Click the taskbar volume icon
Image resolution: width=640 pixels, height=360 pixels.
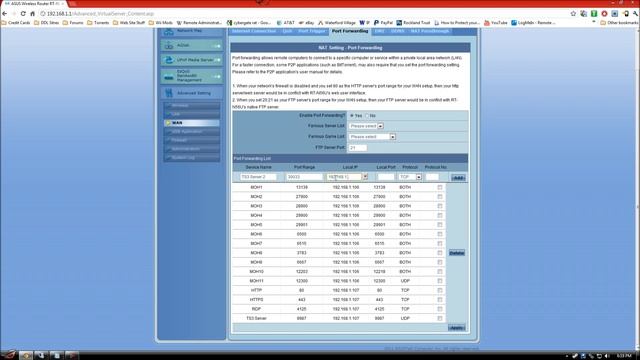pos(607,356)
